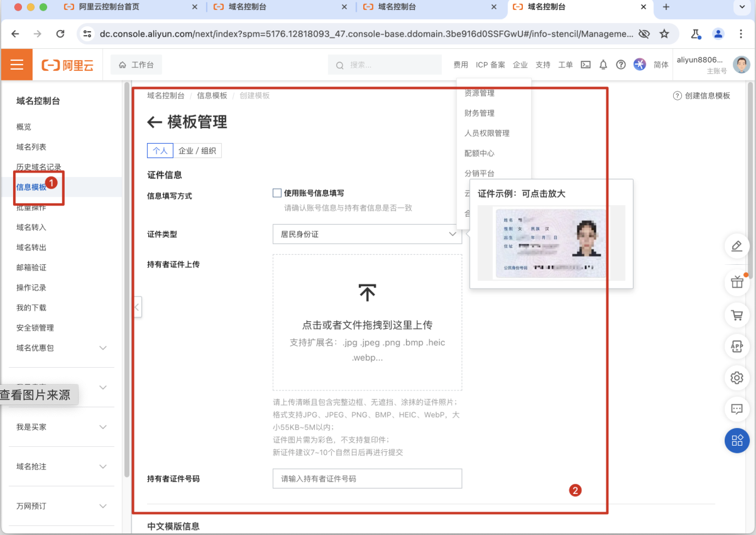Screen dimensions: 756x535
Task: Click the gift box icon
Action: 737,283
